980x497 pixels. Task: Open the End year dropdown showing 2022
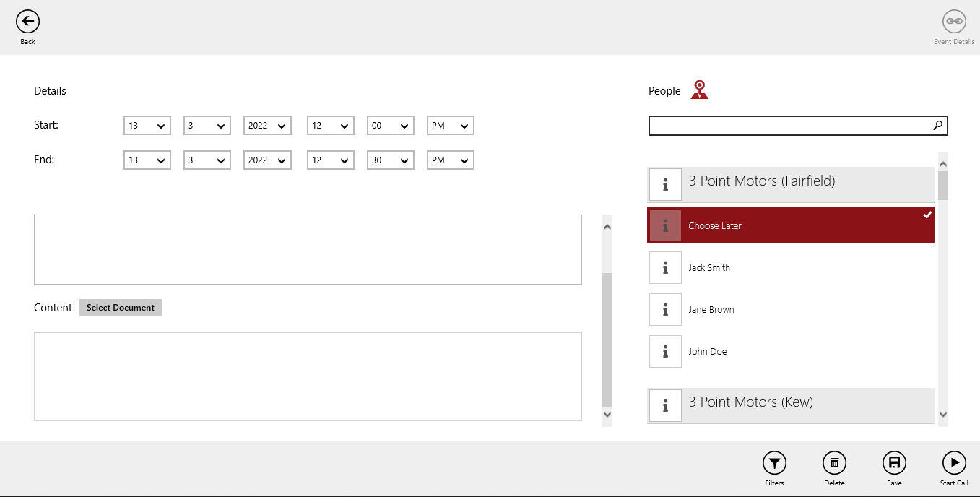[x=267, y=160]
